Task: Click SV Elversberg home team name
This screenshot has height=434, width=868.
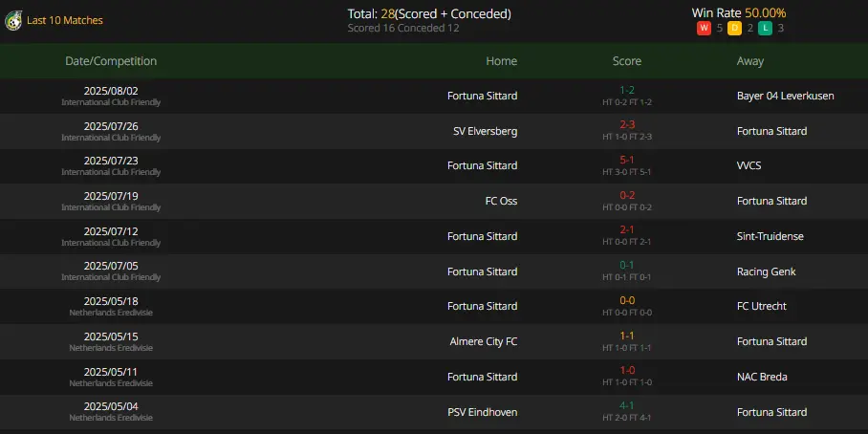Action: (485, 131)
